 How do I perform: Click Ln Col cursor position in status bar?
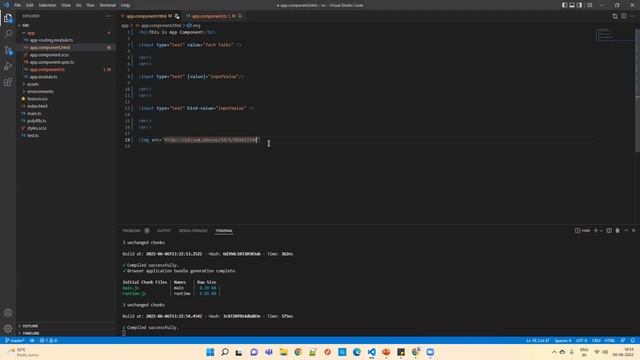pyautogui.click(x=538, y=340)
